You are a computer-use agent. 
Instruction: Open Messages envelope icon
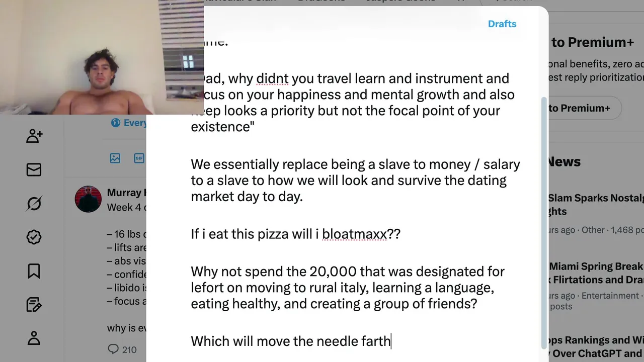[x=34, y=170]
